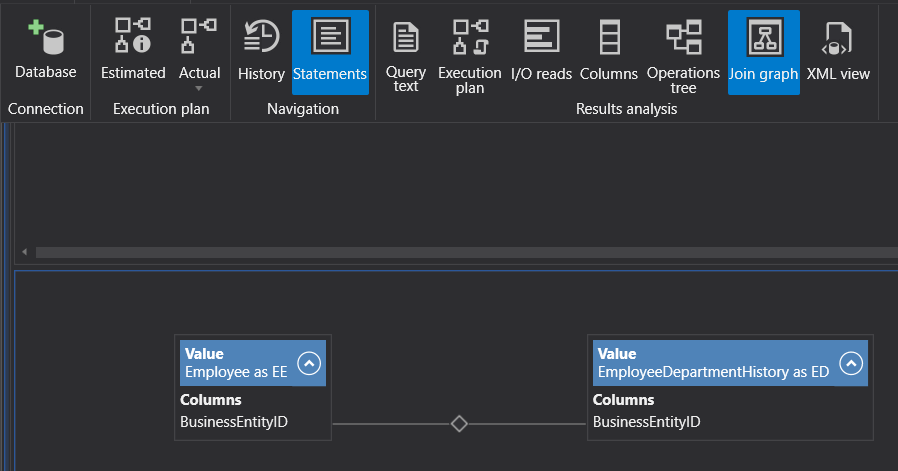898x471 pixels.
Task: Toggle the Statements navigation button
Action: 330,48
